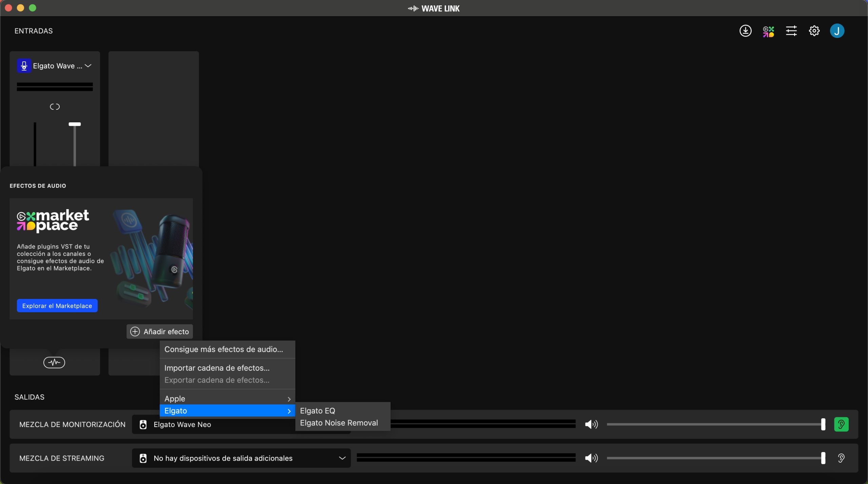Viewport: 868px width, 484px height.
Task: Open the gear settings icon
Action: (x=814, y=31)
